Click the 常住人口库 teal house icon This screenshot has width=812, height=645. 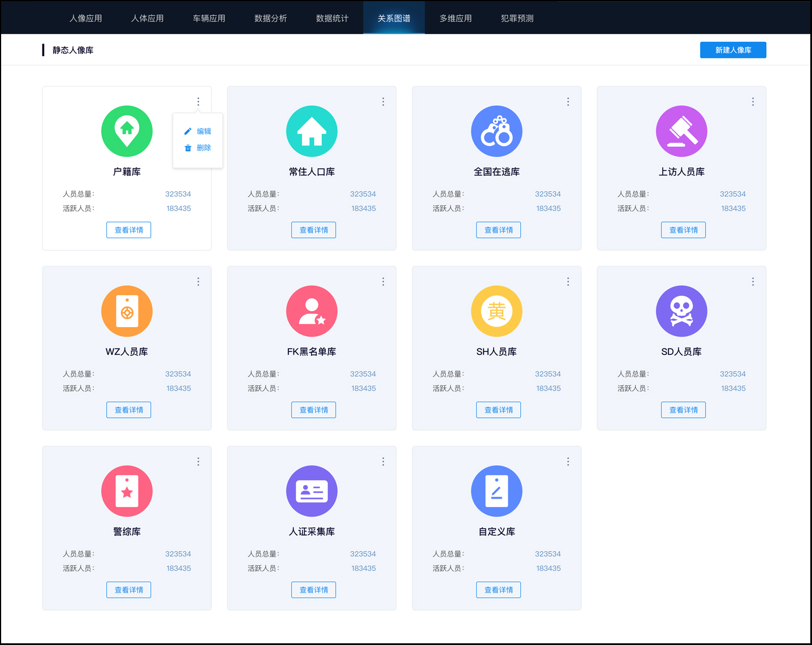tap(312, 131)
